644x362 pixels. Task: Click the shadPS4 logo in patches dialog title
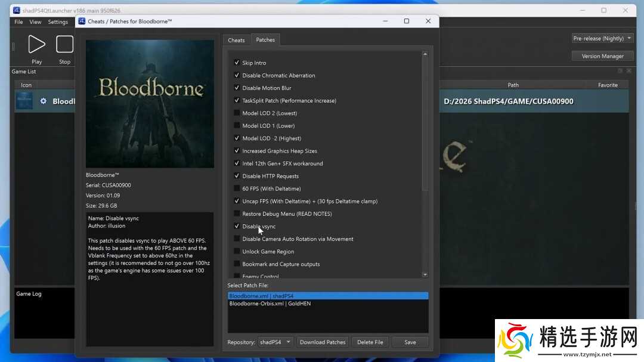(x=82, y=21)
